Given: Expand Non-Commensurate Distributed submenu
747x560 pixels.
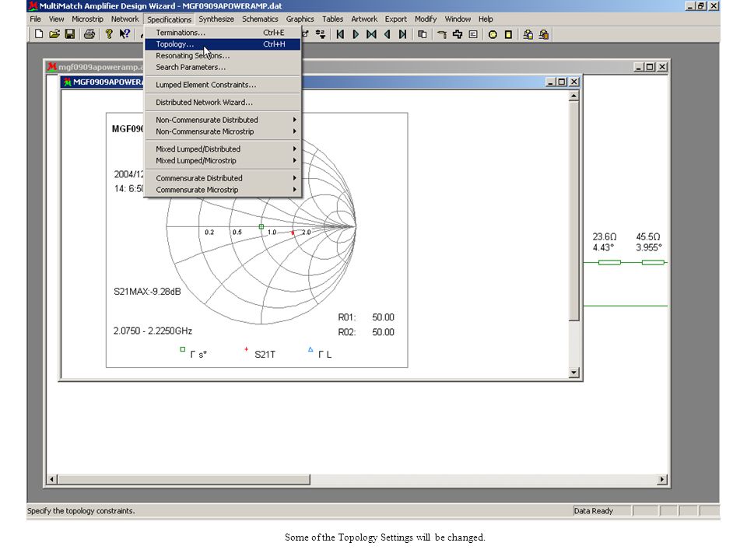Looking at the screenshot, I should [x=223, y=120].
